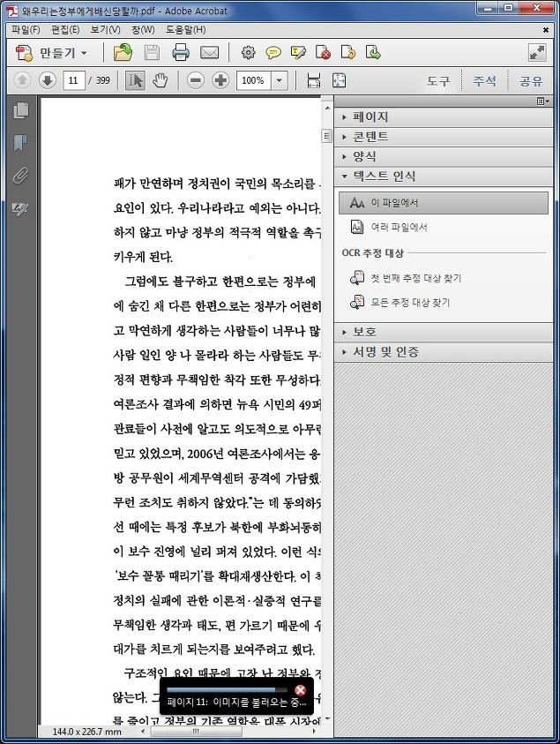This screenshot has width=560, height=744.
Task: Click the vertical scrollbar up arrow
Action: [326, 109]
